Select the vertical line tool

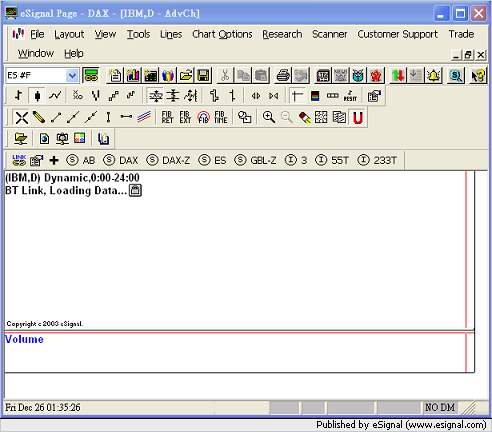[x=108, y=117]
